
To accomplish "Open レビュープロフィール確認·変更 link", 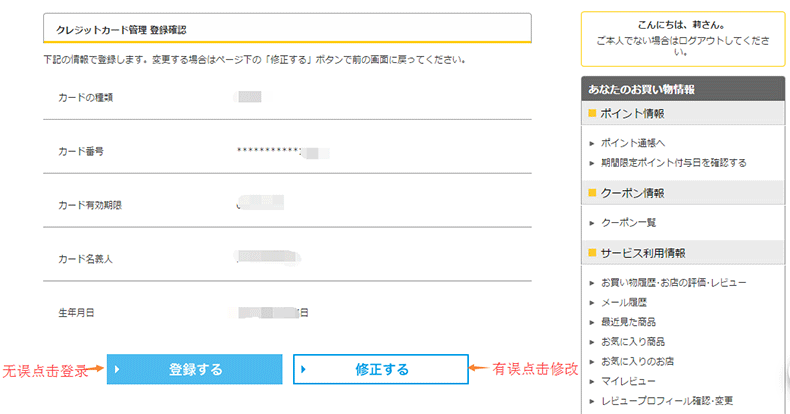I will click(666, 401).
